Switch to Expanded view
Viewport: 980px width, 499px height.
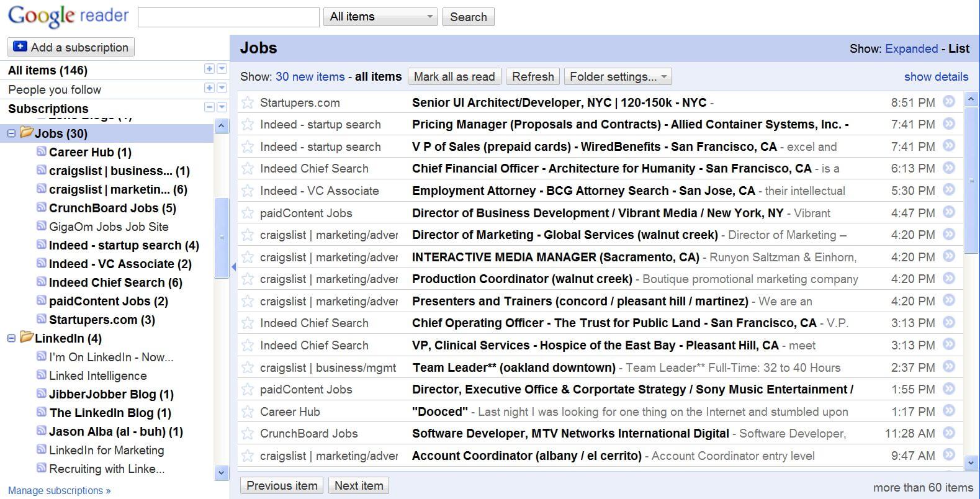click(911, 48)
